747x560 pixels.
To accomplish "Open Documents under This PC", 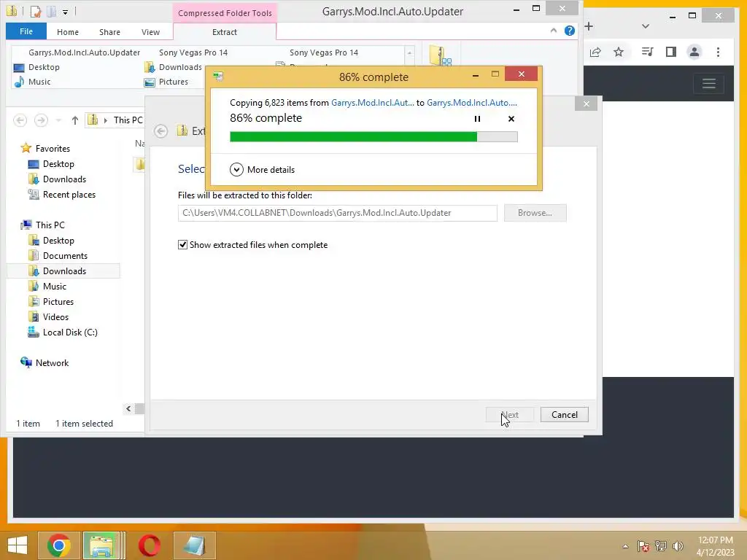I will pos(58,256).
